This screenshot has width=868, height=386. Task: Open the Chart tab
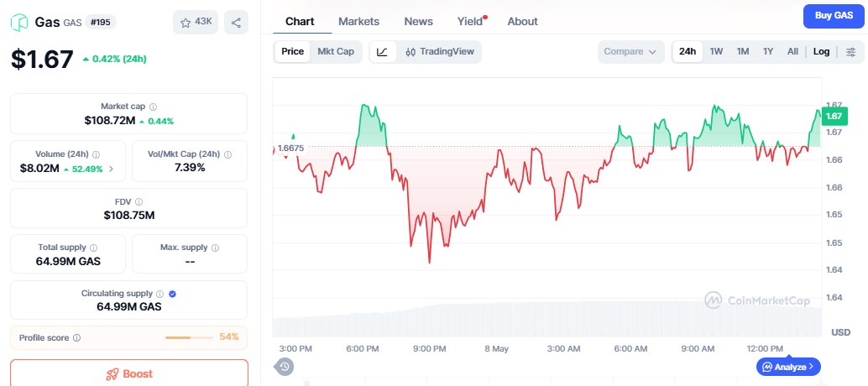pos(300,22)
